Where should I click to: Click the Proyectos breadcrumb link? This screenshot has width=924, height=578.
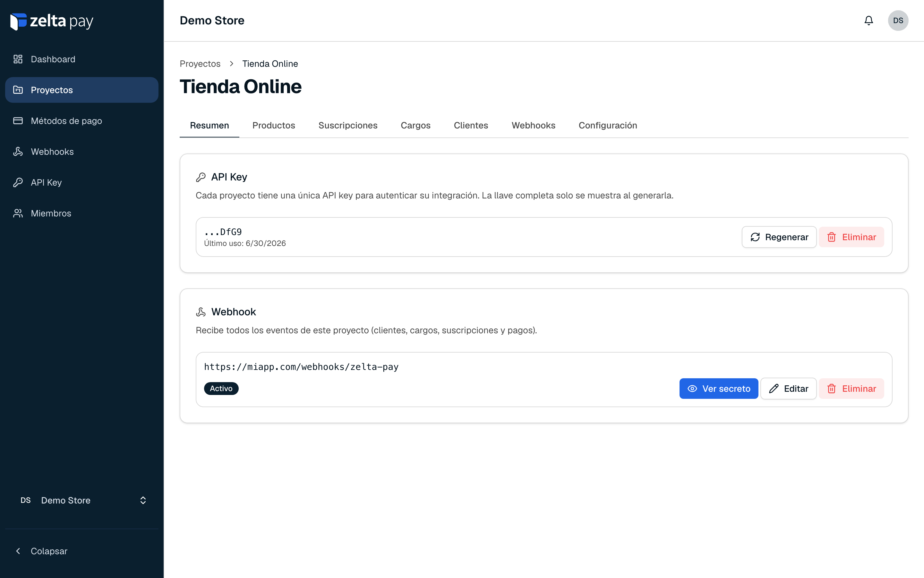pos(200,64)
